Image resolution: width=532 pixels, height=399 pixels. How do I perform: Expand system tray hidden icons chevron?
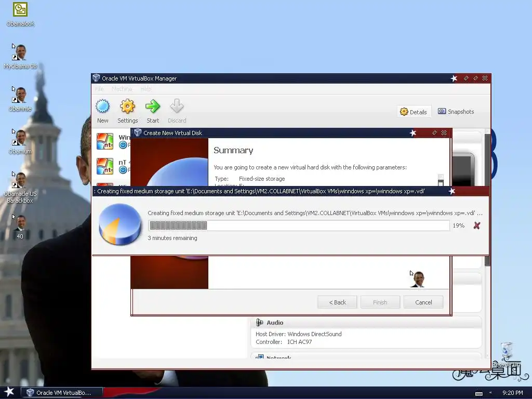(x=490, y=393)
